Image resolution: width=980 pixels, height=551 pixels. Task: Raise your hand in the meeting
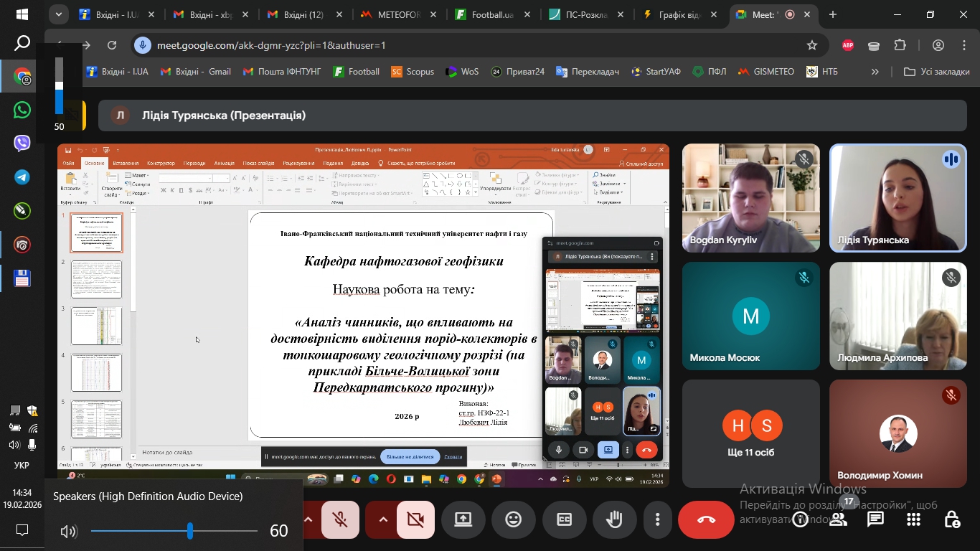614,519
